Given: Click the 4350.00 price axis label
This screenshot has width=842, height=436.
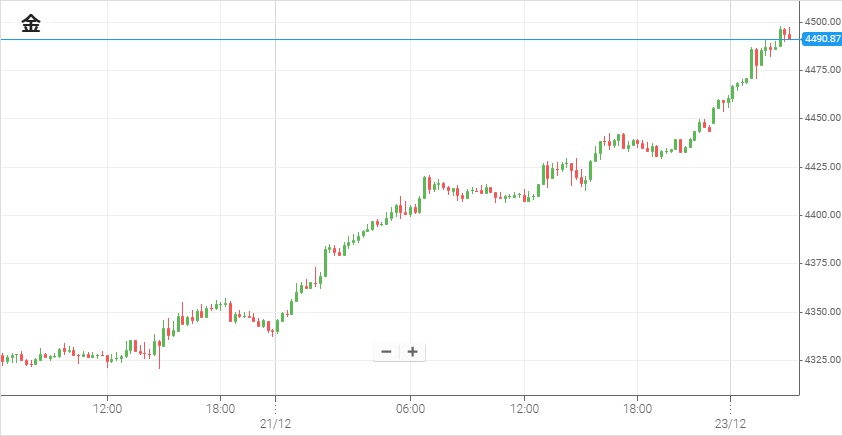Looking at the screenshot, I should pos(822,312).
